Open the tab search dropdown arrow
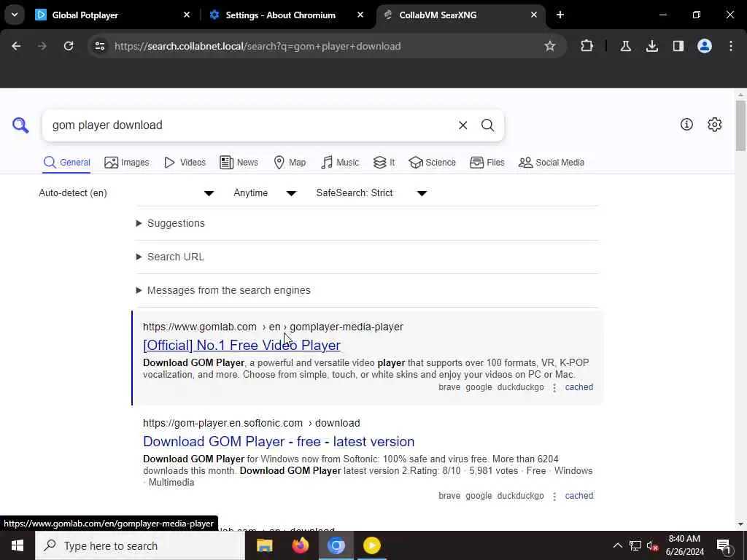The width and height of the screenshot is (747, 560). click(x=15, y=15)
